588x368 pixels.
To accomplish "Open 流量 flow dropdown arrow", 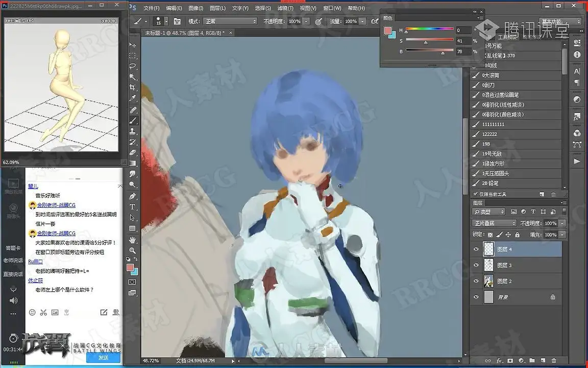I will 362,21.
